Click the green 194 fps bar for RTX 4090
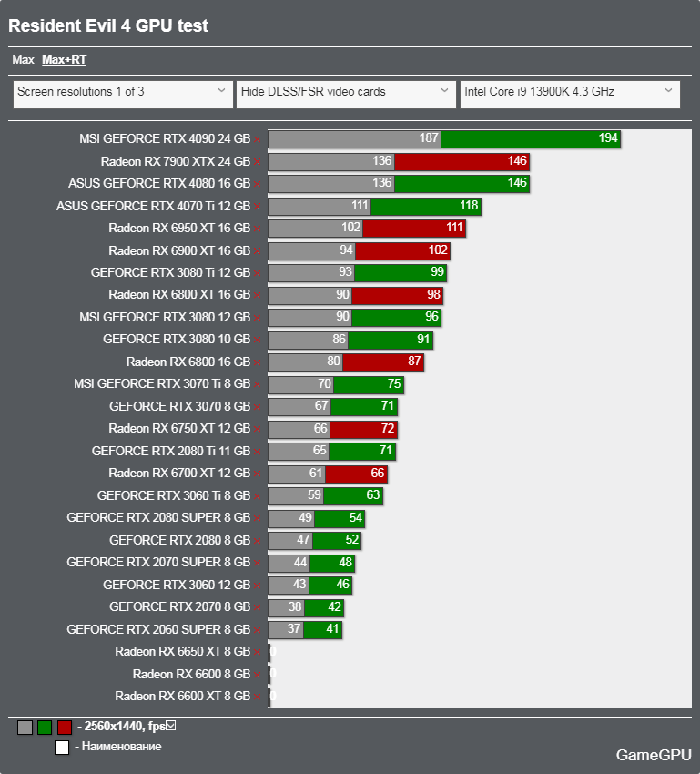This screenshot has height=774, width=700. (531, 138)
